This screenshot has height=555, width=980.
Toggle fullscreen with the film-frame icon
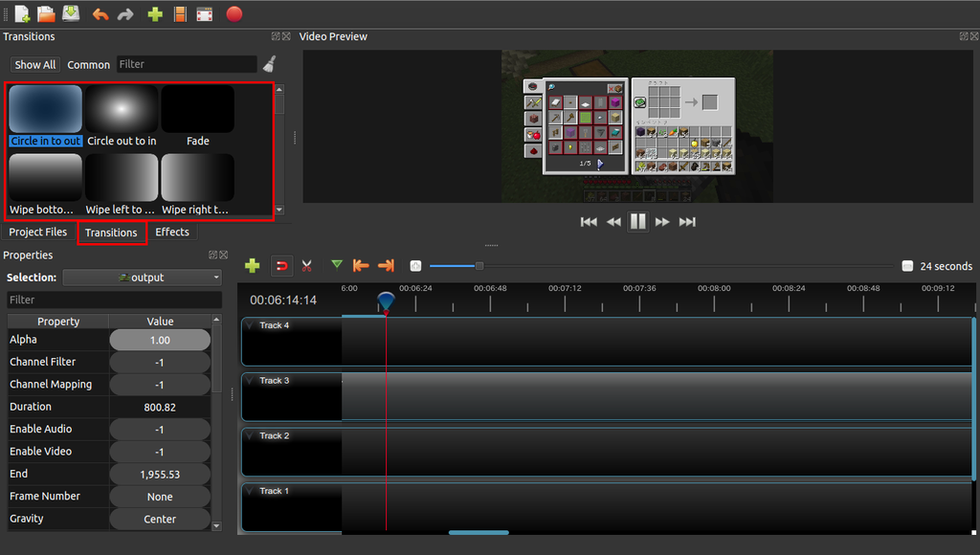[205, 14]
